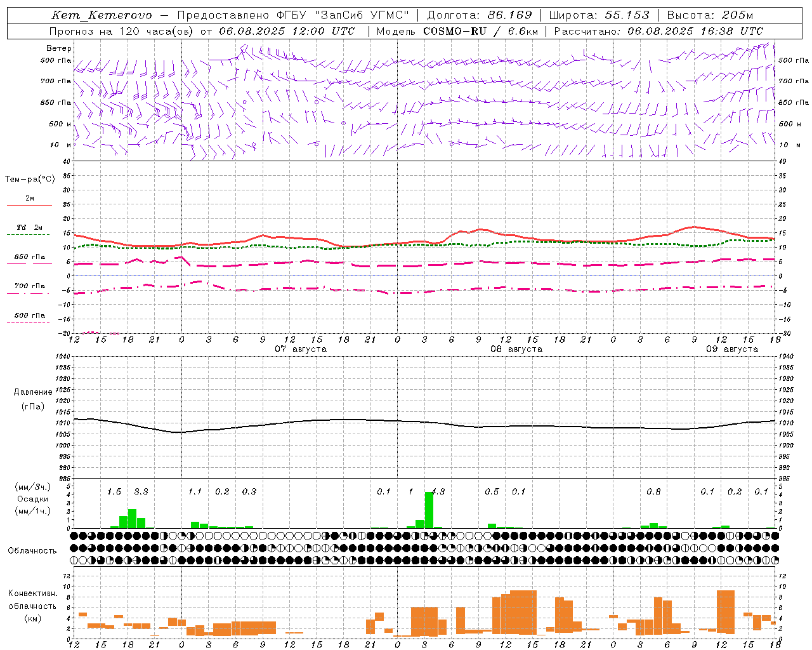Click the tallest green precipitation bar under 4.3
This screenshot has height=650, width=812.
[x=429, y=510]
